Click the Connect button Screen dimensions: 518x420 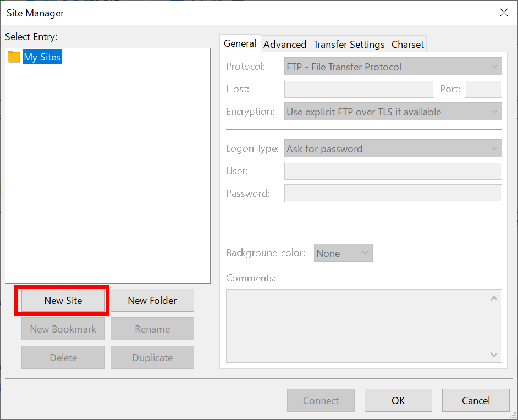pyautogui.click(x=321, y=400)
